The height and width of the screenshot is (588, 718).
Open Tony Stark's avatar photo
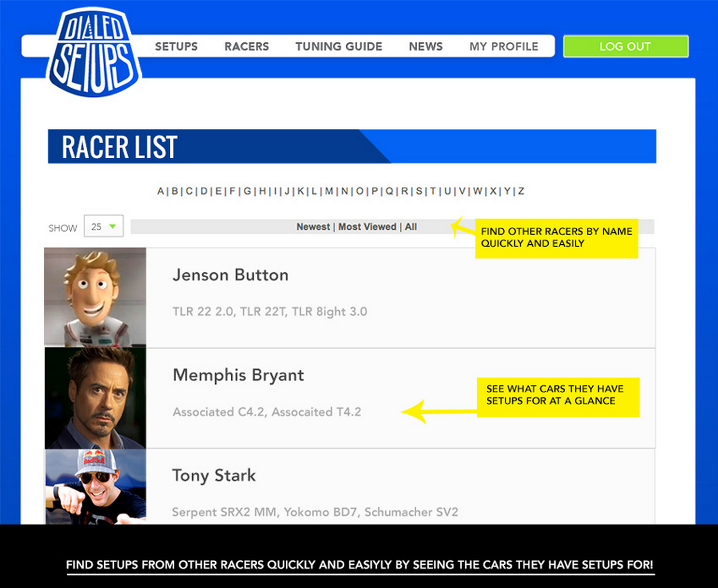(x=95, y=487)
